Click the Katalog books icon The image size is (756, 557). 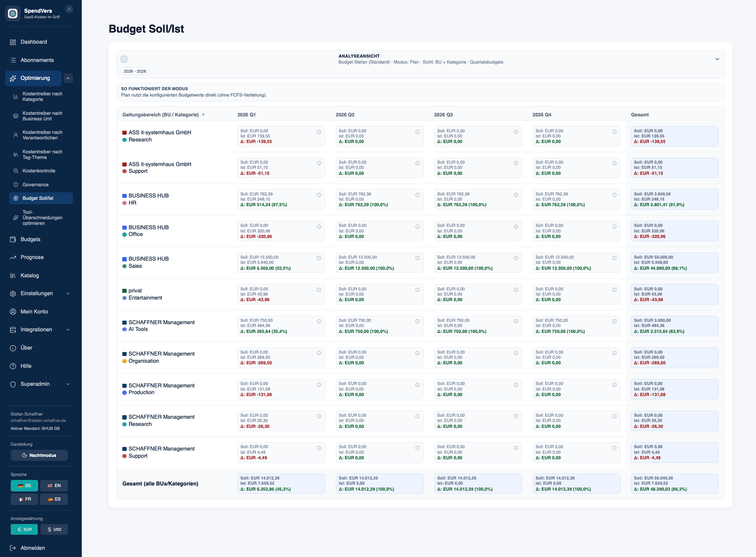pyautogui.click(x=13, y=276)
